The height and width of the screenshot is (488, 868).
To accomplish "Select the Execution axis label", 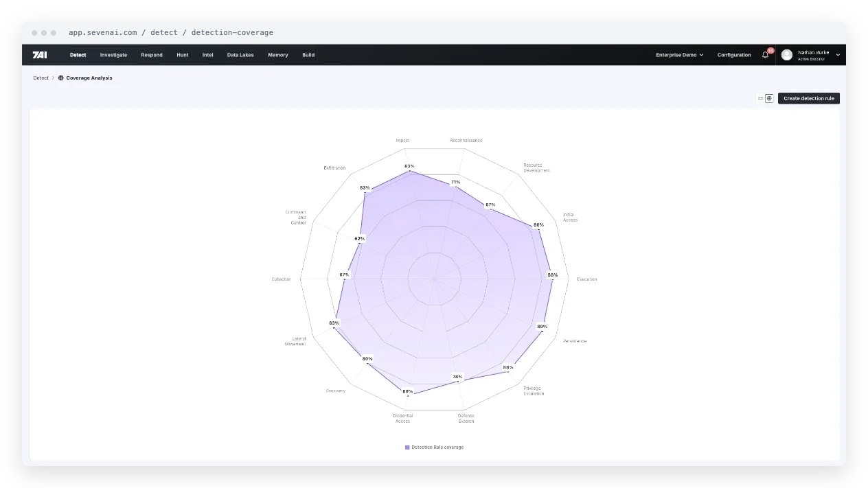I will pos(587,279).
